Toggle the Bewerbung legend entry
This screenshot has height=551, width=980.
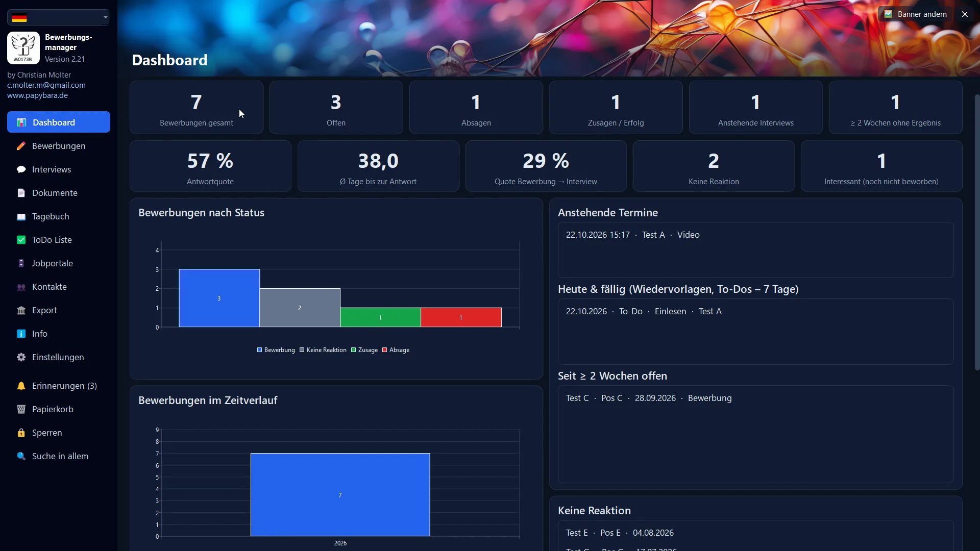click(x=276, y=350)
